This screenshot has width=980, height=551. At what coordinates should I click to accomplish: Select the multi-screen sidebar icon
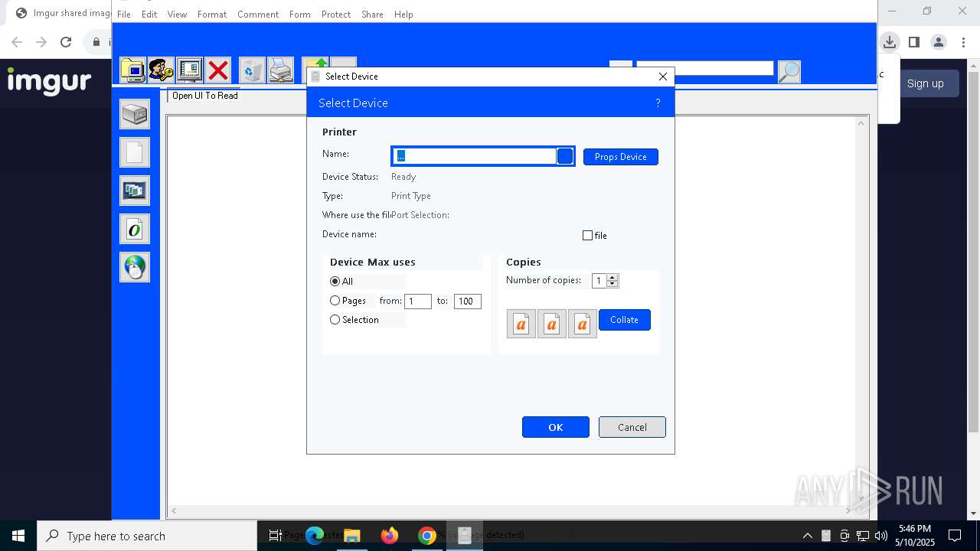click(x=135, y=191)
